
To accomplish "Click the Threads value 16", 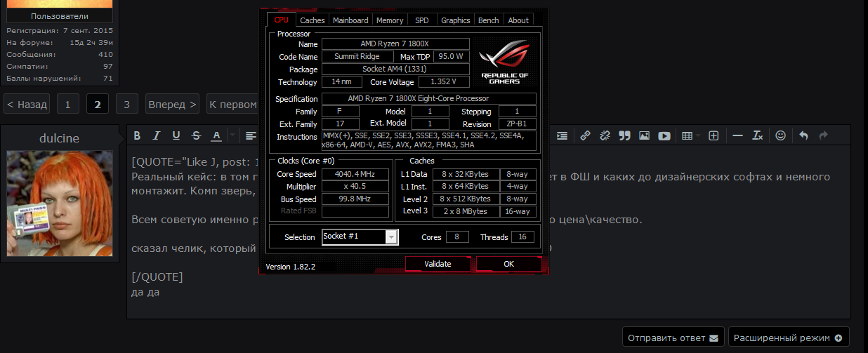I will (x=522, y=237).
